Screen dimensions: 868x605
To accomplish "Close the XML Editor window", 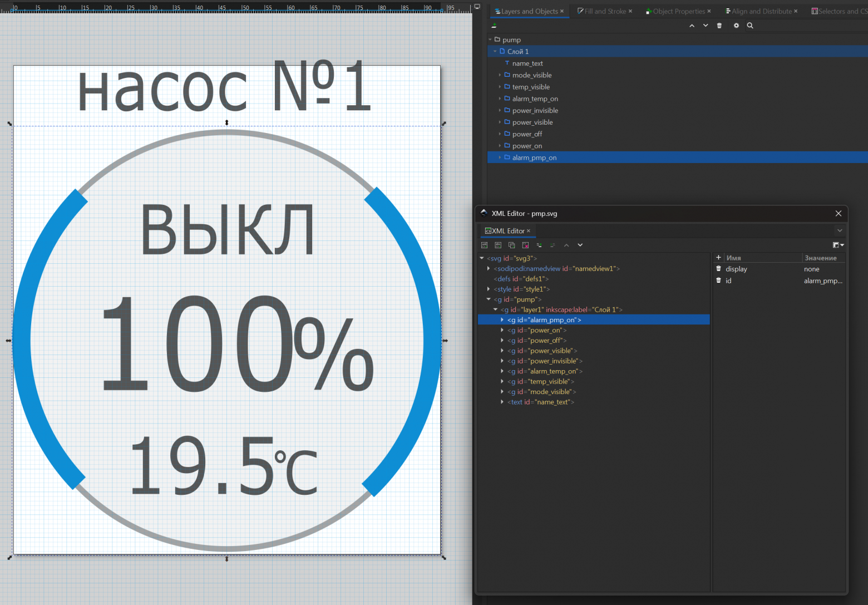I will tap(839, 213).
